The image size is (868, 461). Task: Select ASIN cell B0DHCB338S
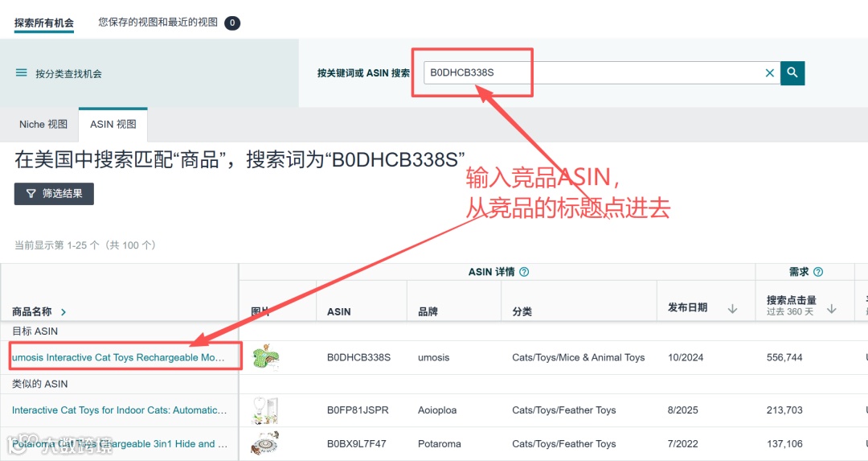[358, 357]
